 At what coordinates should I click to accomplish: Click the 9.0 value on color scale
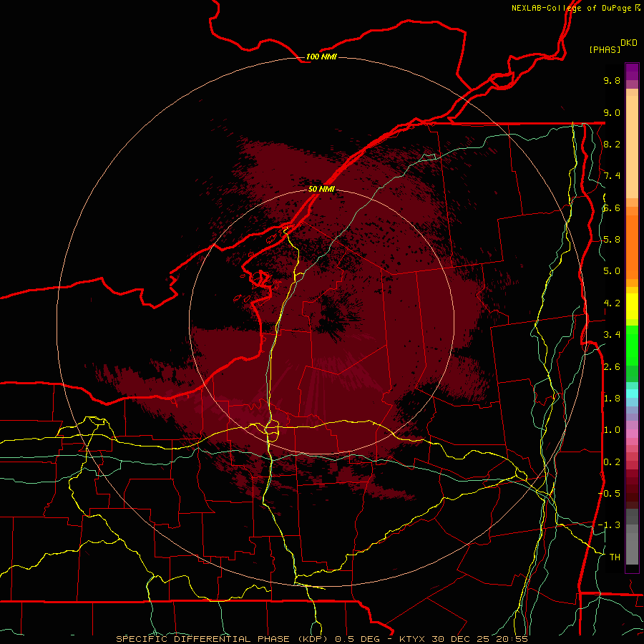612,112
